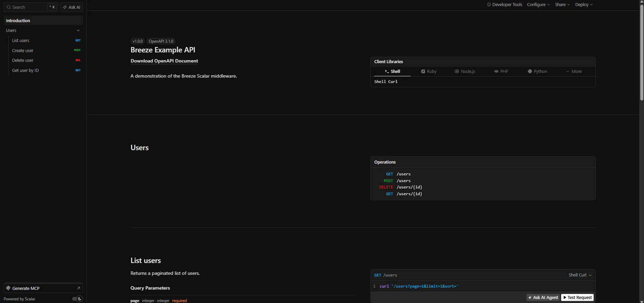This screenshot has height=303, width=644.
Task: Go to Get user by ID
Action: point(46,70)
